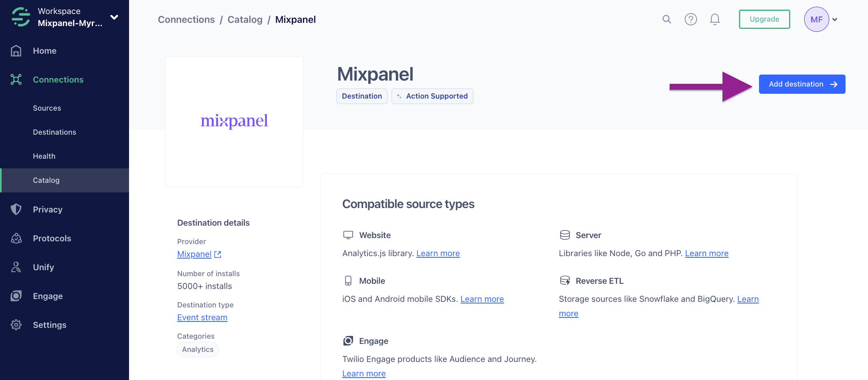Click the Upgrade button
Screen dimensions: 868x380
click(764, 19)
